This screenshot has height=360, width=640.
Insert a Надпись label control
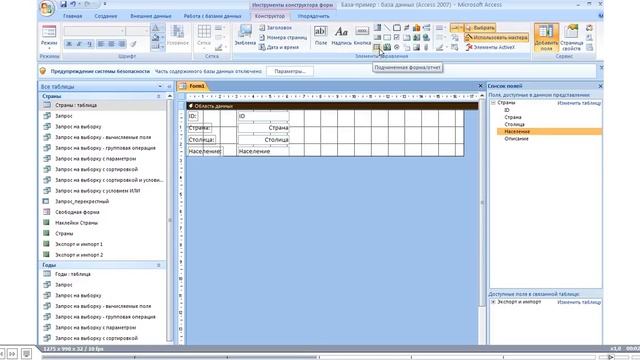(341, 36)
